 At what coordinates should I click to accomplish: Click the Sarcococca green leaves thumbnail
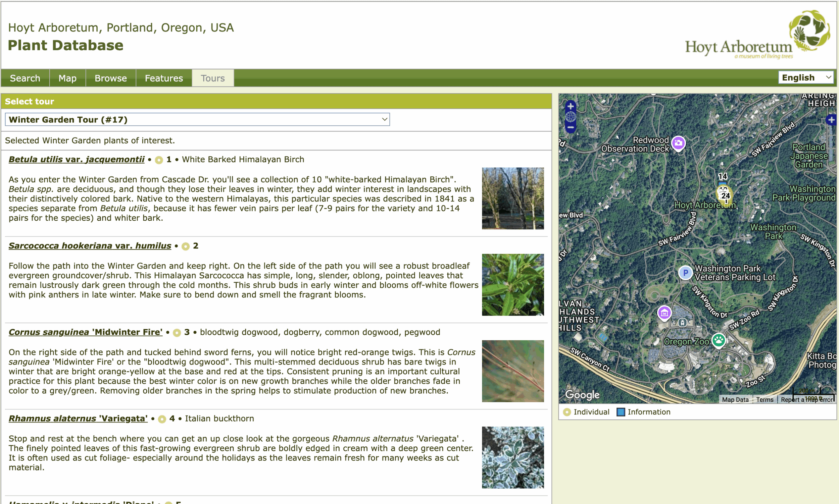pyautogui.click(x=513, y=285)
